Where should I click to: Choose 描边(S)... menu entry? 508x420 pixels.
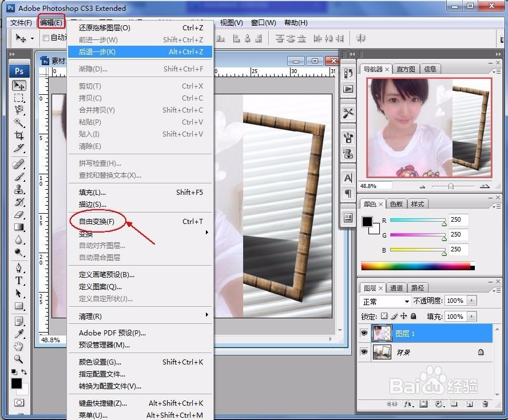pos(140,205)
